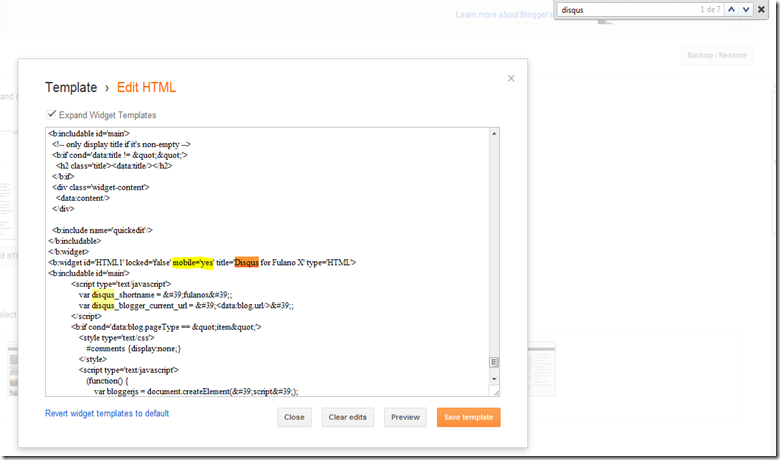Go to previous find match arrow
780x460 pixels.
click(x=731, y=9)
